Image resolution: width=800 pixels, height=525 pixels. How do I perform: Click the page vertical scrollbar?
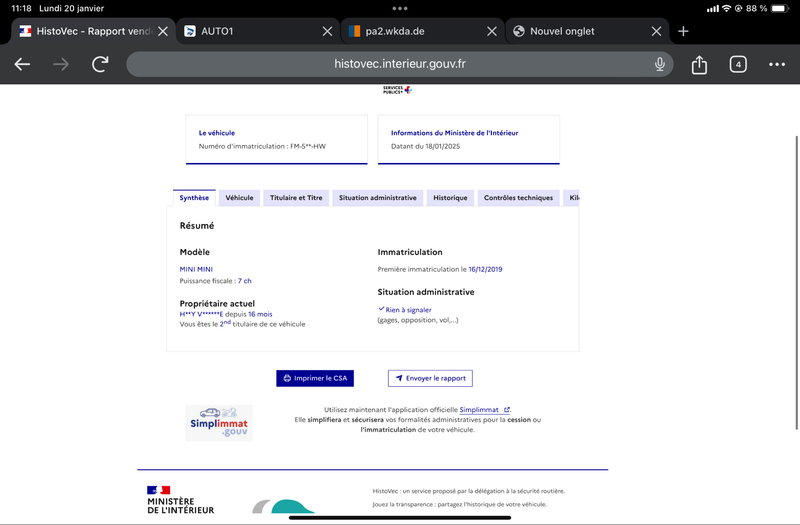coord(796,283)
